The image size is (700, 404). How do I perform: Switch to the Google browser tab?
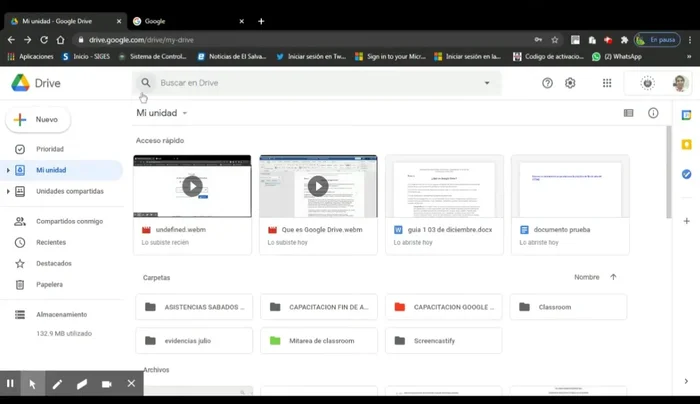pyautogui.click(x=188, y=21)
